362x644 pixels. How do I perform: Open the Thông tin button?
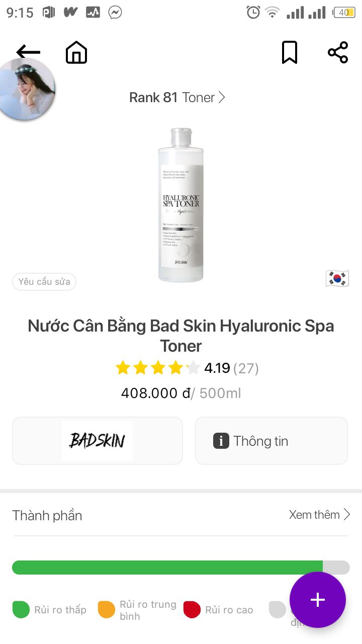271,441
